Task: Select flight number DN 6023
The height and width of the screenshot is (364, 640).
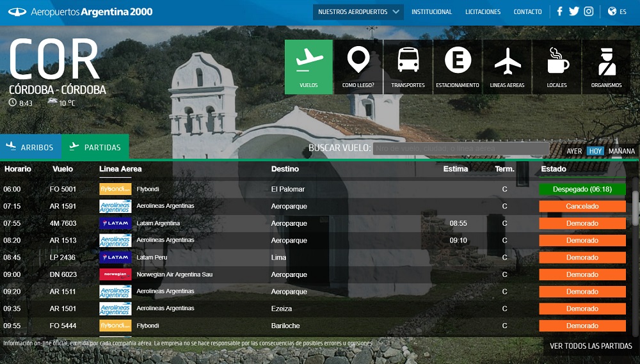Action: (x=63, y=274)
